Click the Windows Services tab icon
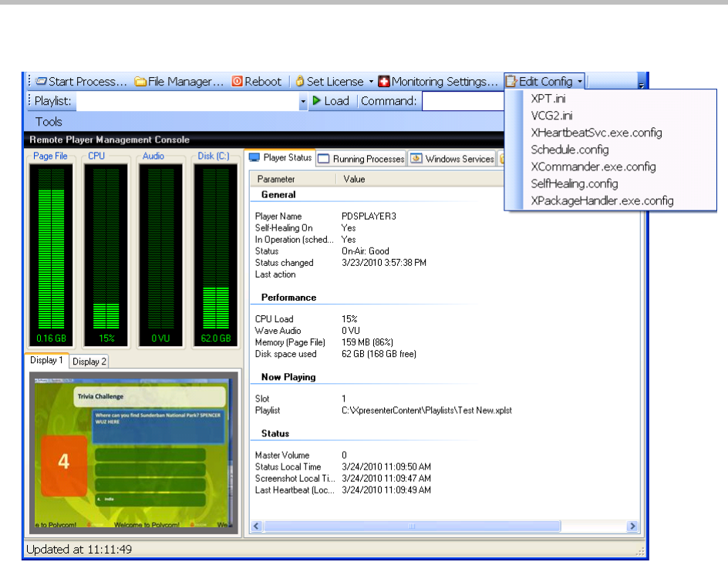The height and width of the screenshot is (562, 728). pos(416,159)
